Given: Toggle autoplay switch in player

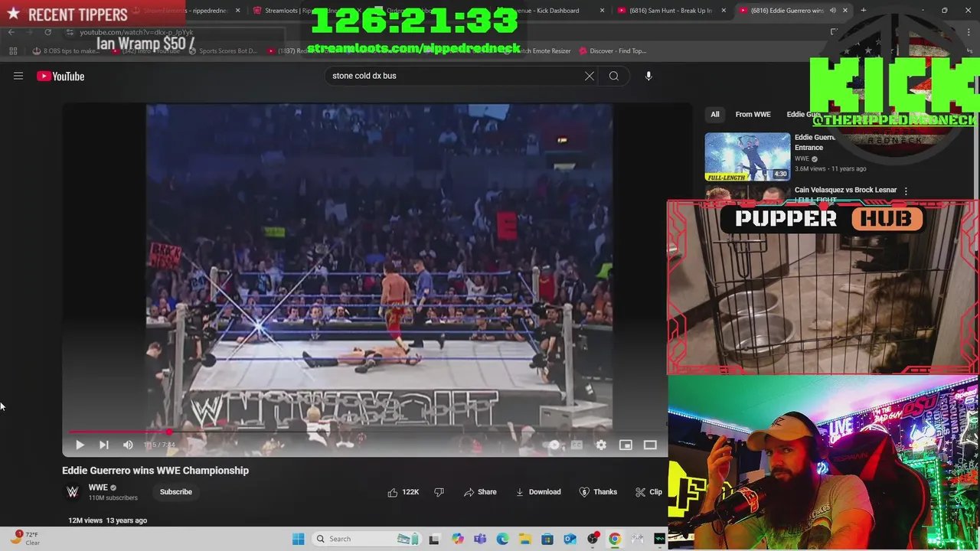Looking at the screenshot, I should click(553, 445).
